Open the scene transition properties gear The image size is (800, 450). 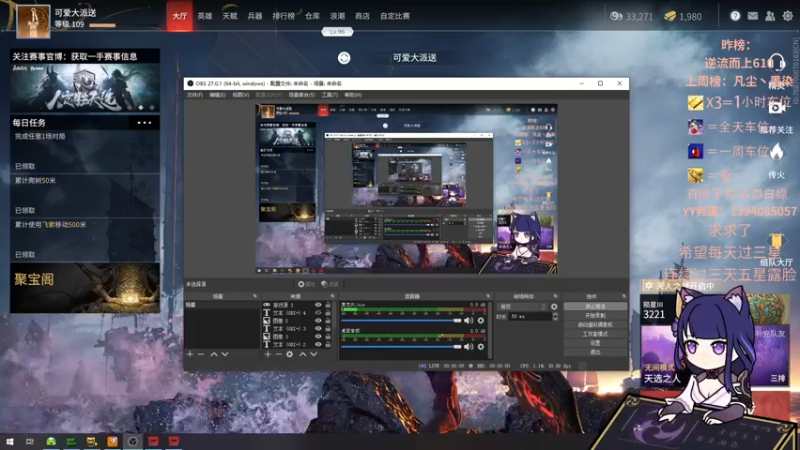coord(554,307)
